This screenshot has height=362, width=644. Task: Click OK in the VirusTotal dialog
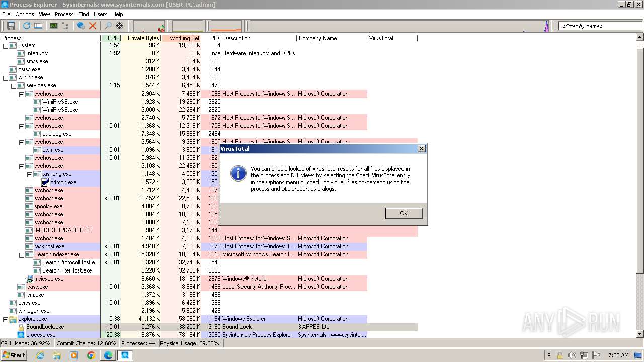coord(404,213)
